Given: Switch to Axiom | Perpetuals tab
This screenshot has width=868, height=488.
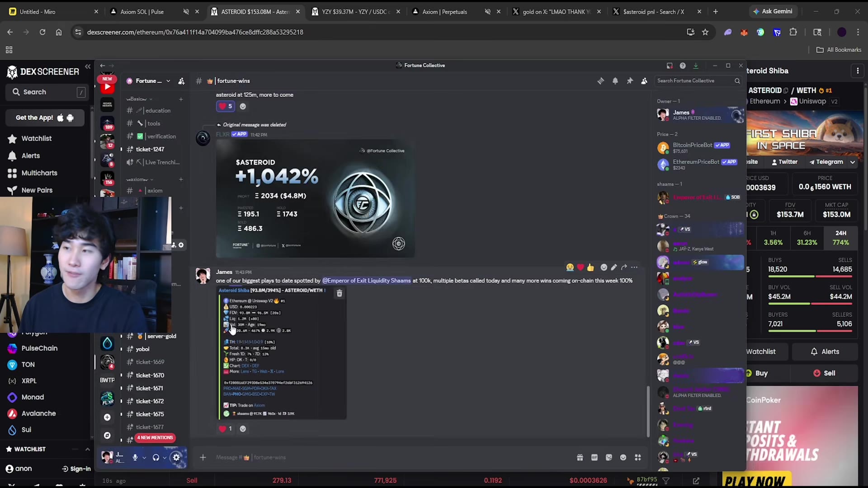Looking at the screenshot, I should pyautogui.click(x=457, y=12).
